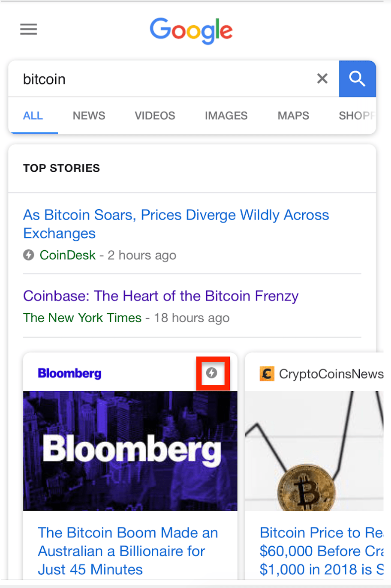The height and width of the screenshot is (588, 391).
Task: Clear the search box with X
Action: 322,78
